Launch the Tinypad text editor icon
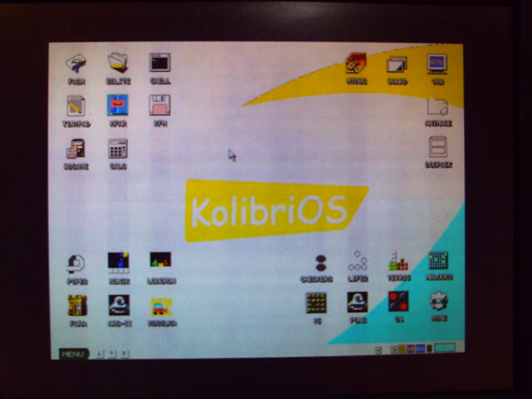 pos(76,106)
